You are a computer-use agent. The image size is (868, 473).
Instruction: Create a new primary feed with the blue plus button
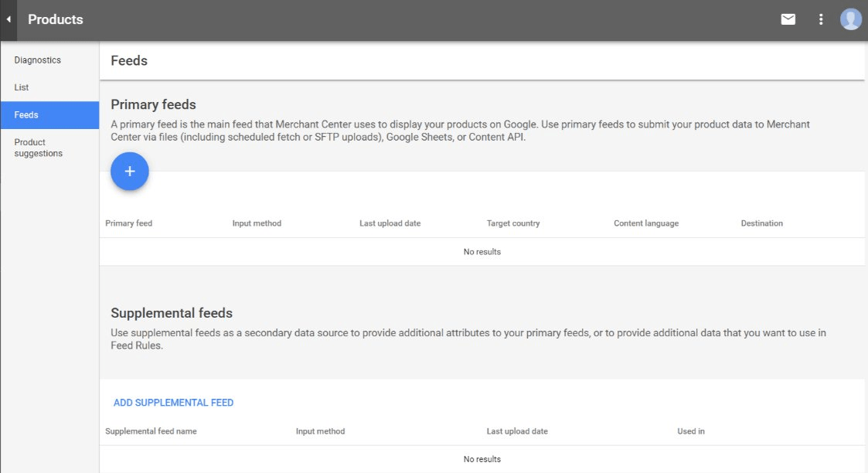point(129,171)
